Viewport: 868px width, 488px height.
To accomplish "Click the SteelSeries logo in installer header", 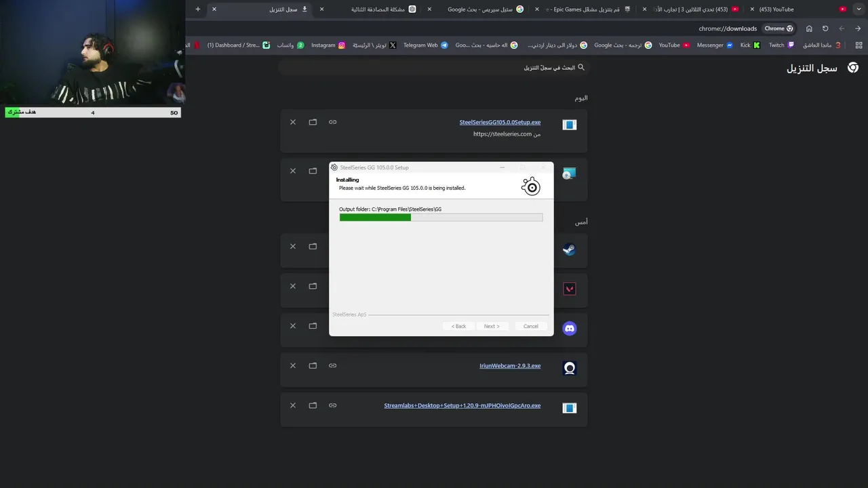I will [531, 186].
